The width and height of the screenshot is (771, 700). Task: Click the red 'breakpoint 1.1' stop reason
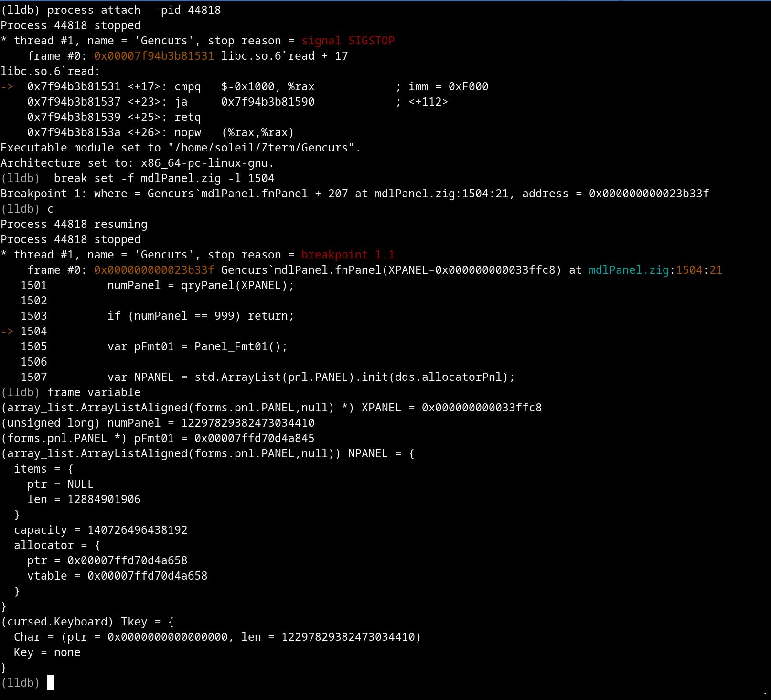pos(348,255)
